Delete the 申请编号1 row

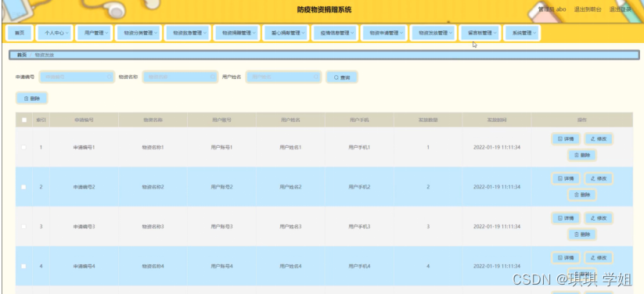point(582,156)
